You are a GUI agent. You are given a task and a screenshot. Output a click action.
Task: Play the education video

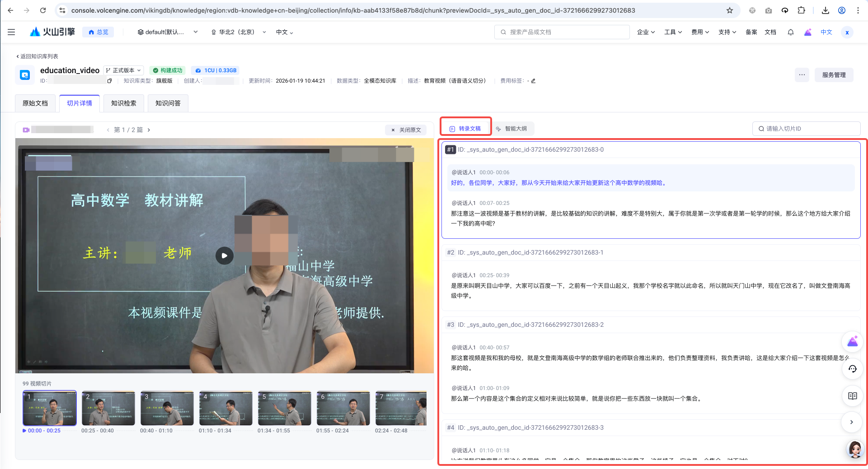(224, 255)
